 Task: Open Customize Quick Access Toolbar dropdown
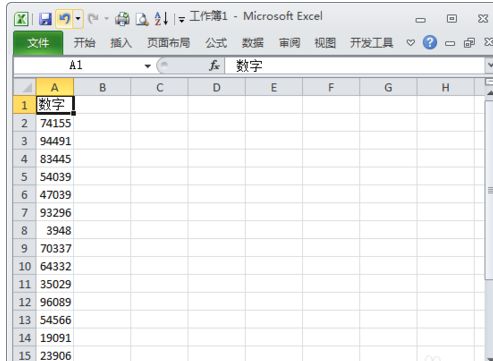(x=182, y=20)
